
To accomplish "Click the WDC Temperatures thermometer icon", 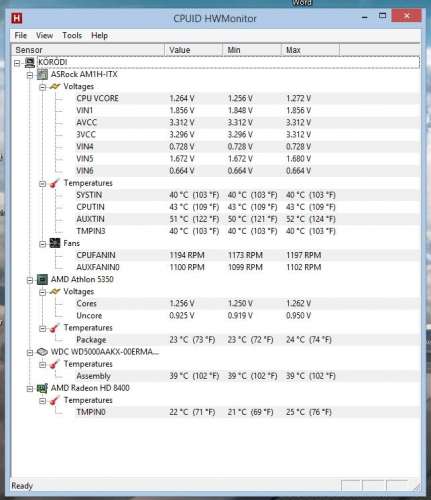I will click(x=55, y=364).
